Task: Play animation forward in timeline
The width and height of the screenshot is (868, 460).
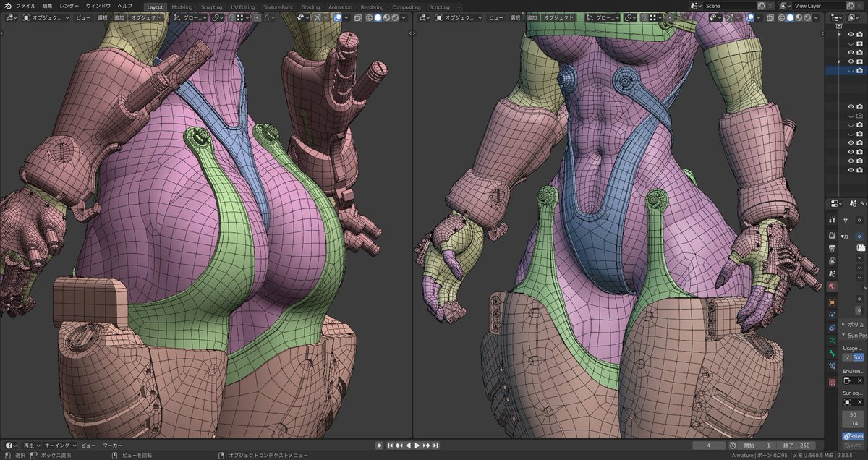Action: pos(418,446)
